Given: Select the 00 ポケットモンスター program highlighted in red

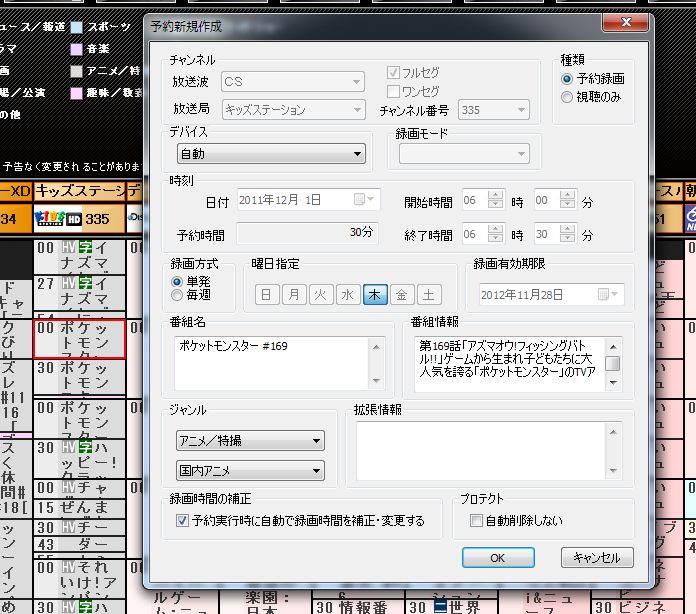Looking at the screenshot, I should (79, 338).
